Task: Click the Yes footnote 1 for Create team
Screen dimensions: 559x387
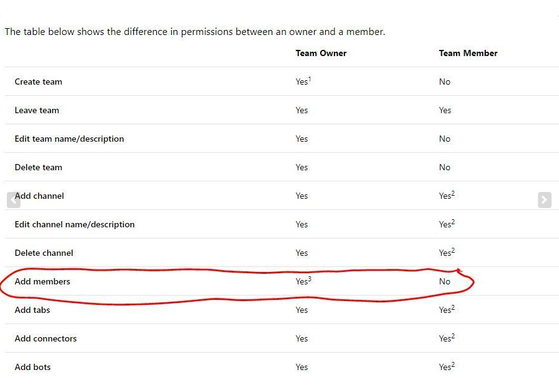Action: pyautogui.click(x=303, y=81)
